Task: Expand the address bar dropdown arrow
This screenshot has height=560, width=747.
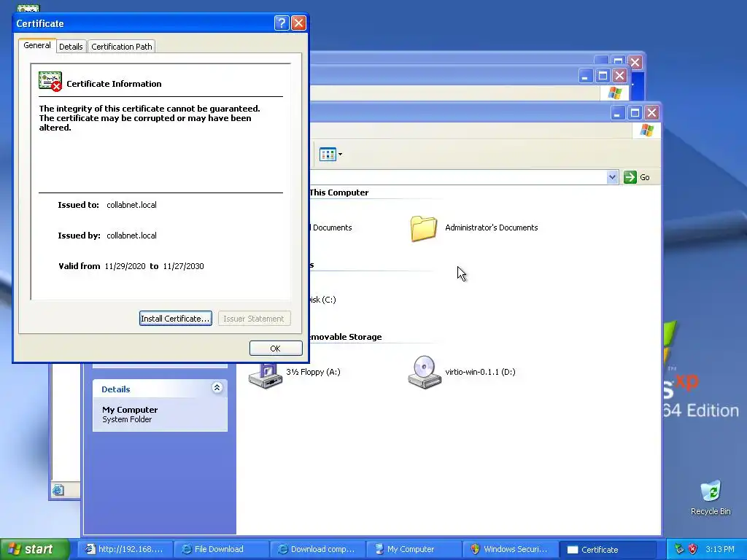Action: [x=612, y=177]
